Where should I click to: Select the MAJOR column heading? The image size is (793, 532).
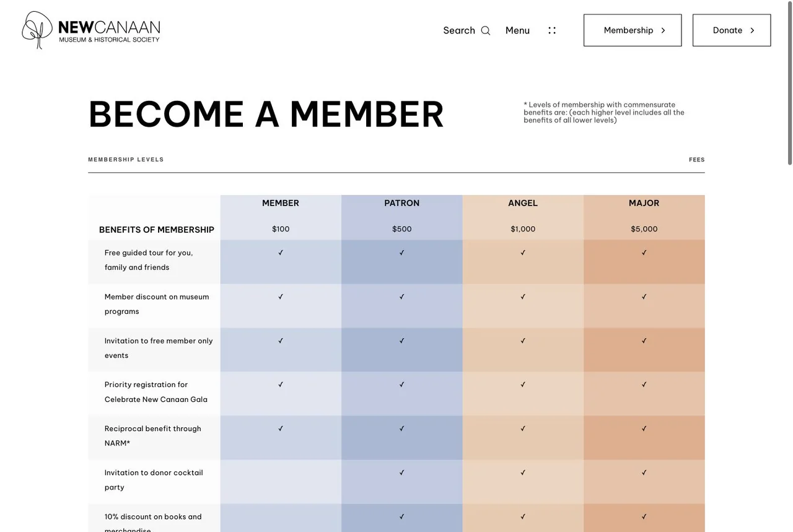coord(644,203)
